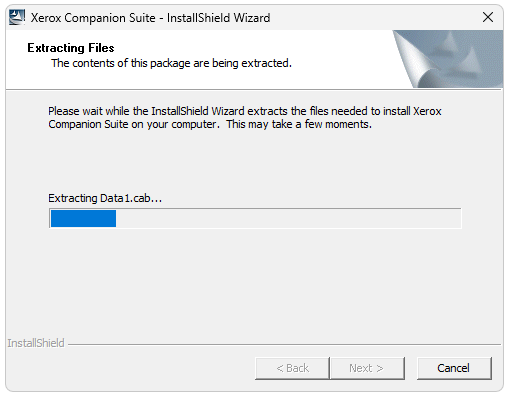Screen dimensions: 508x394
Task: Click the installer icon in the title bar
Action: (17, 17)
